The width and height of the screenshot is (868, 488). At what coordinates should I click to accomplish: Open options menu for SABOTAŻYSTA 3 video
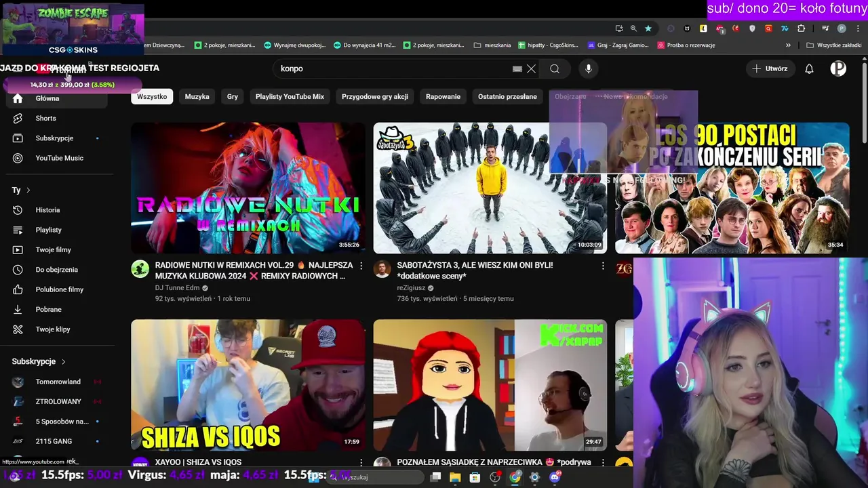(603, 266)
